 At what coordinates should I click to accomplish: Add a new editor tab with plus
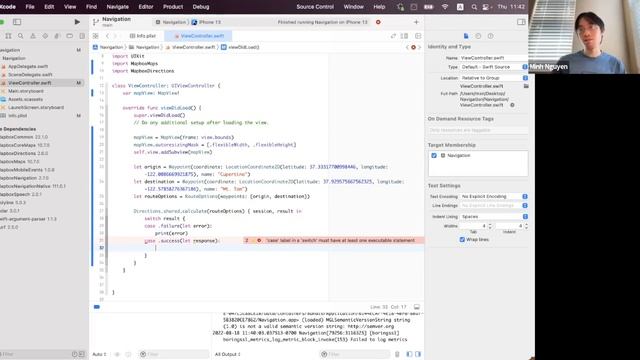pyautogui.click(x=416, y=22)
